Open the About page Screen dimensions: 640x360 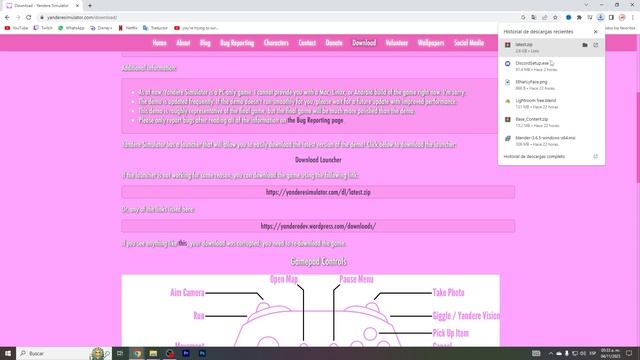[x=183, y=43]
